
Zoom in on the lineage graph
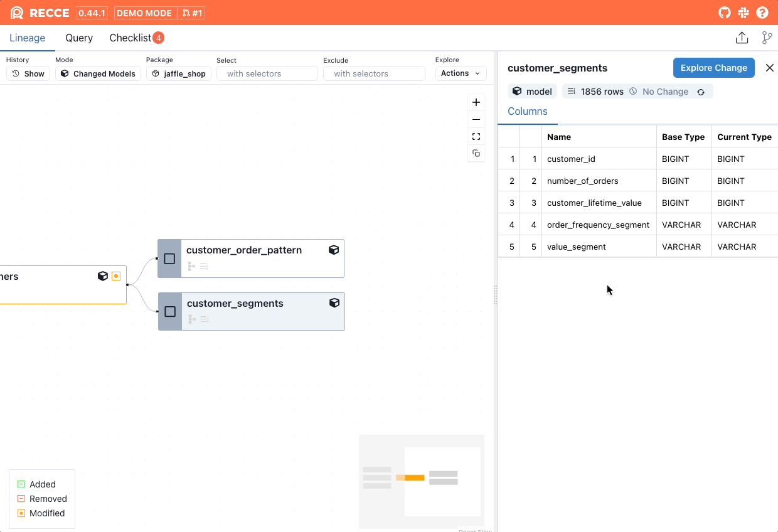pyautogui.click(x=476, y=102)
